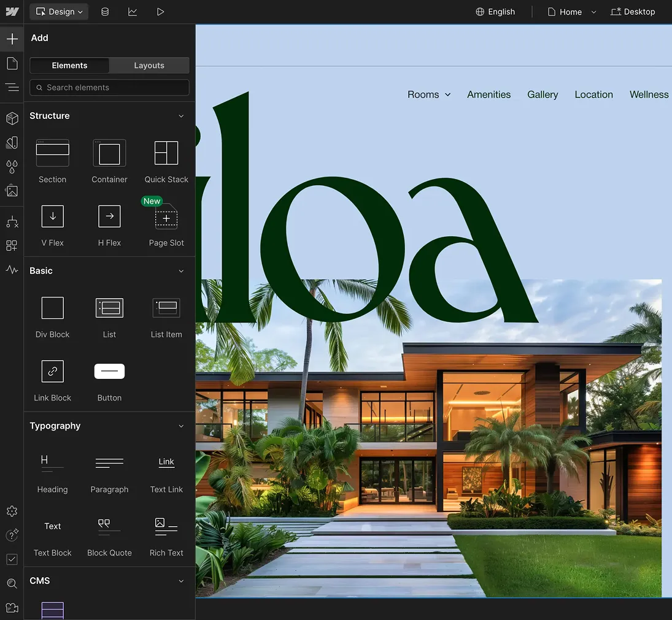Viewport: 672px width, 620px height.
Task: Open the Apps grid-plus icon
Action: pyautogui.click(x=12, y=245)
